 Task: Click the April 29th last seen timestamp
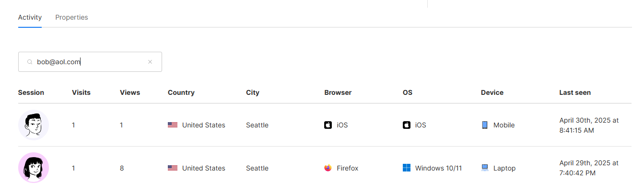coord(589,168)
